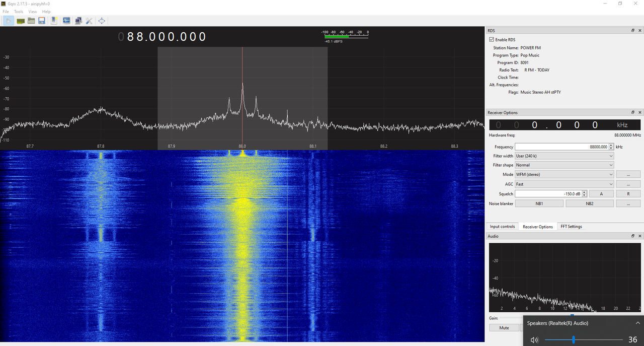Click the signal peak at 88.0 in spectrum
644x346 pixels.
pyautogui.click(x=243, y=85)
